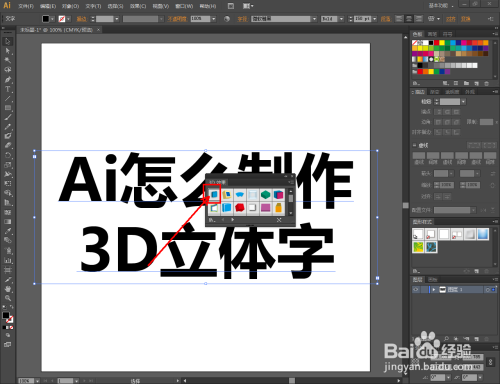
Task: Toggle left paragraph alignment
Action: 399,19
